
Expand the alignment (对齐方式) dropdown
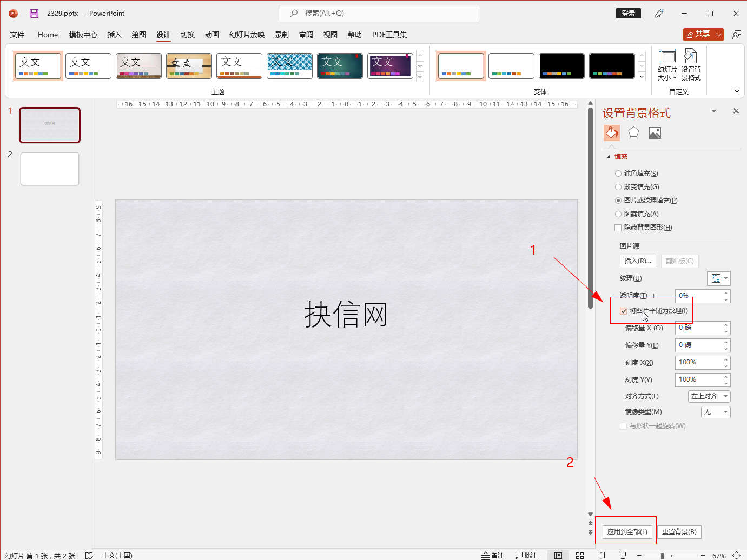click(709, 396)
